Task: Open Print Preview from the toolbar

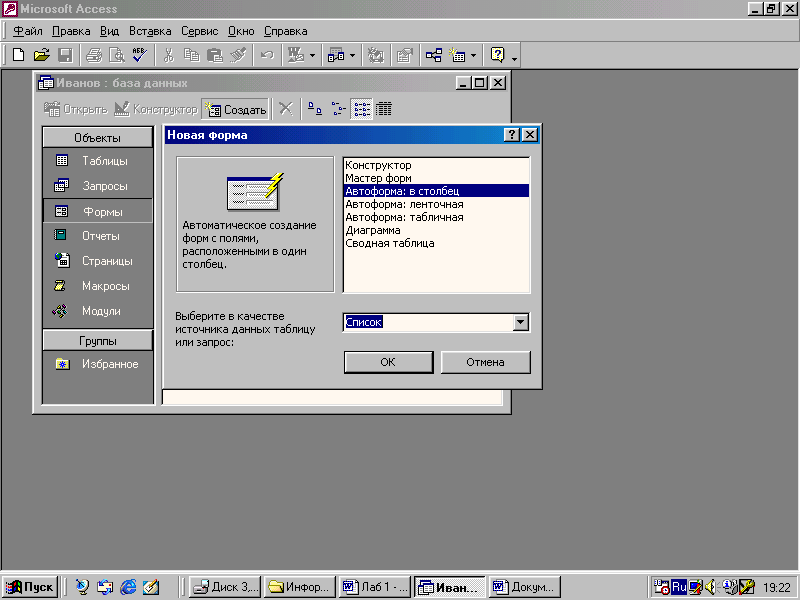Action: point(117,55)
